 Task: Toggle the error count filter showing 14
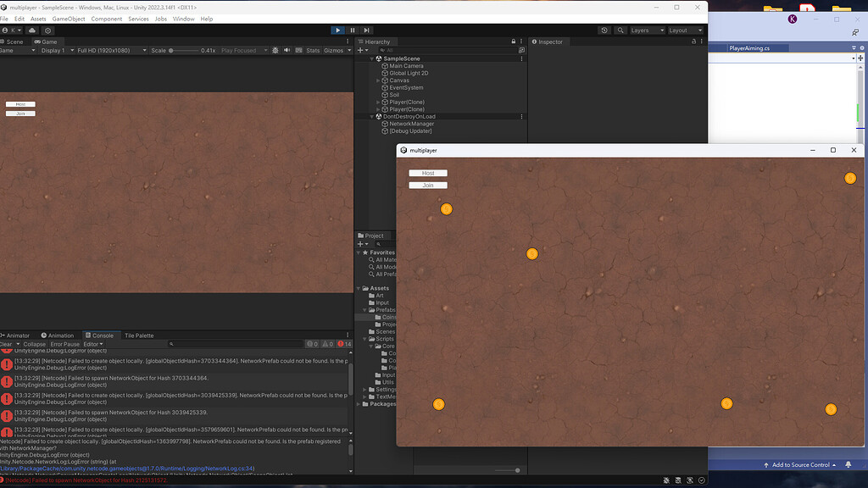click(342, 344)
